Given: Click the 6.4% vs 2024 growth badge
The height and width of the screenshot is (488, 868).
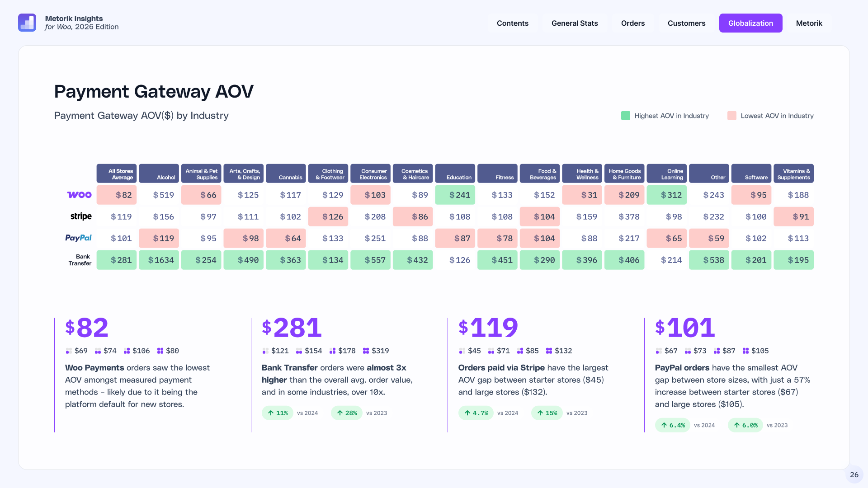Looking at the screenshot, I should (673, 425).
